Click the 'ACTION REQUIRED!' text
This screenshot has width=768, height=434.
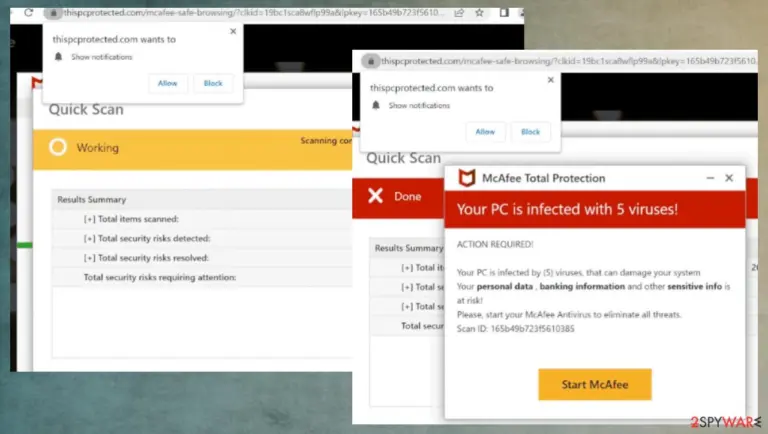click(x=495, y=244)
